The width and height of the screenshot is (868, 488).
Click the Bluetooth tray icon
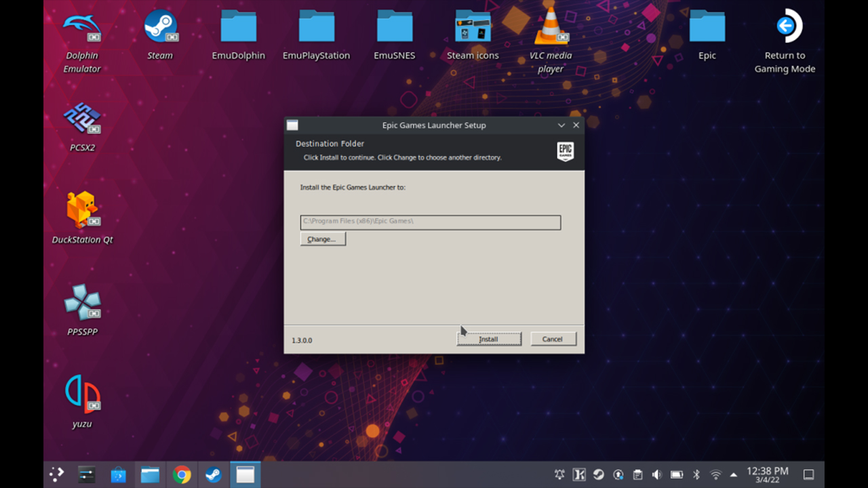pyautogui.click(x=696, y=474)
